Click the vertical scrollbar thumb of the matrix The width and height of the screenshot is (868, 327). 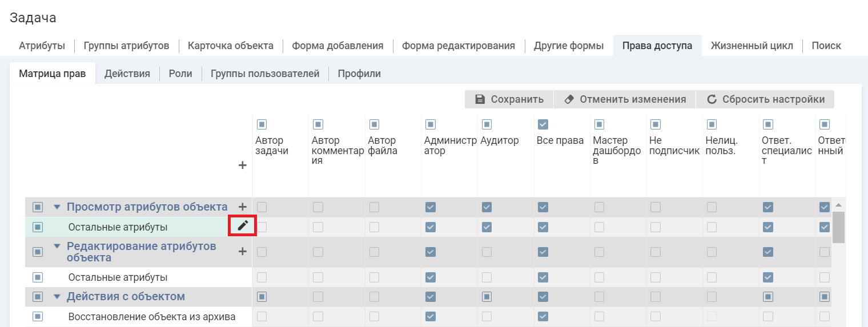(838, 227)
